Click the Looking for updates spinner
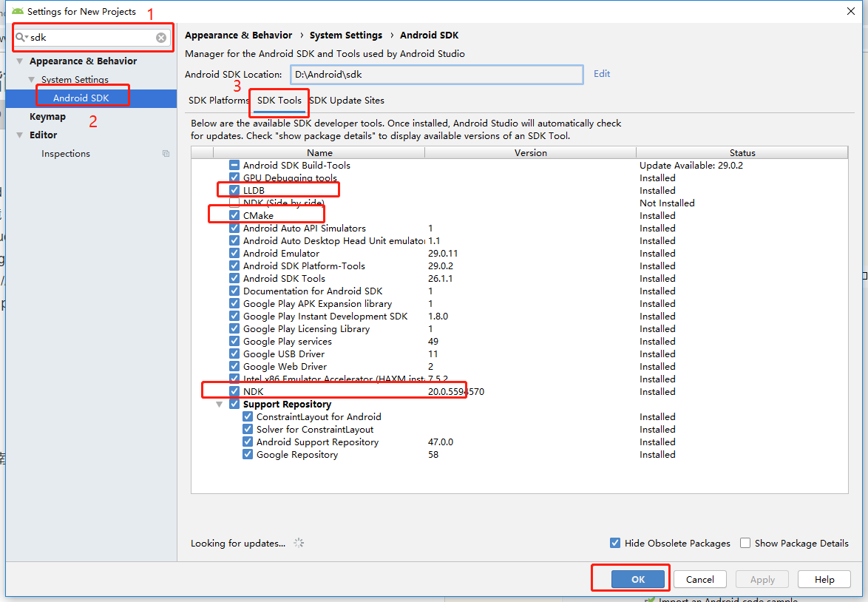This screenshot has height=602, width=868. (299, 543)
